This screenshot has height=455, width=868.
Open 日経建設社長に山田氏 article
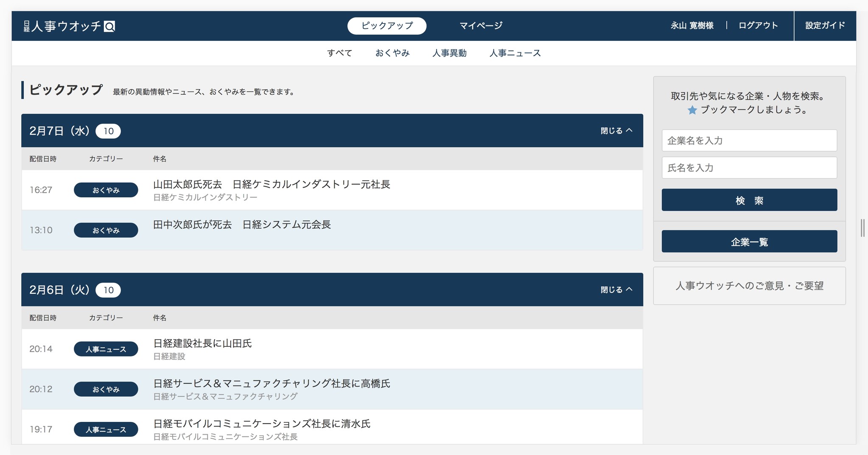[x=202, y=343]
